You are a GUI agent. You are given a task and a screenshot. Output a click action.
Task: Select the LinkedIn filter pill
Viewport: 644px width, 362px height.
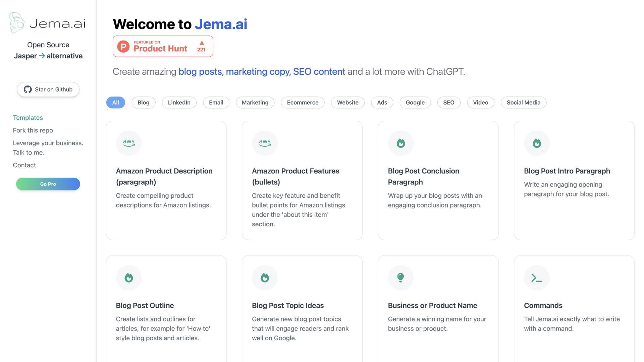pos(179,103)
